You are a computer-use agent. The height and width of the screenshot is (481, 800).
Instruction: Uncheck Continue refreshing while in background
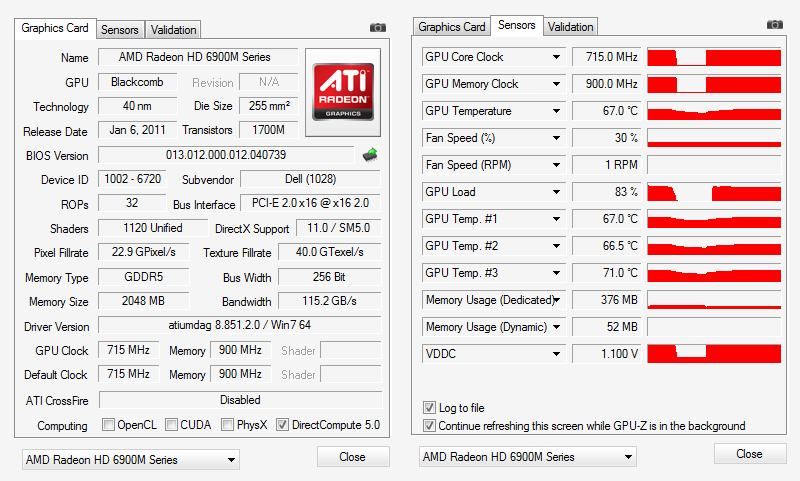pyautogui.click(x=429, y=425)
